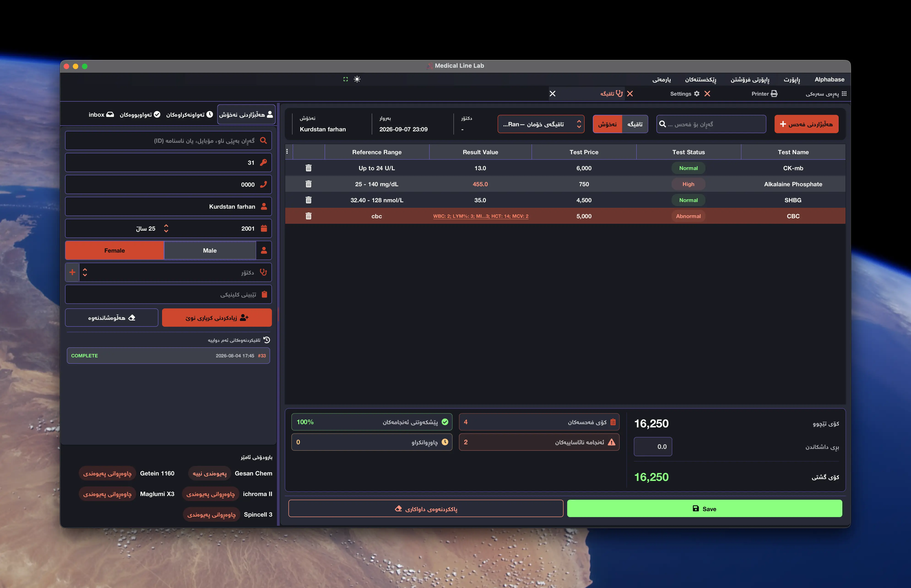Viewport: 911px width, 588px height.
Task: Select the هەڵبژاردنی نەخۆش patient tab
Action: (246, 115)
